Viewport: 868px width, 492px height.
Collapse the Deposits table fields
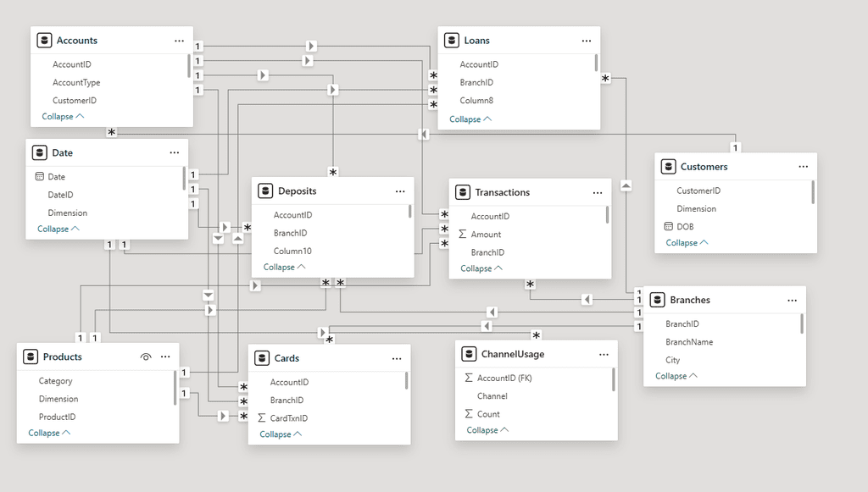point(284,268)
